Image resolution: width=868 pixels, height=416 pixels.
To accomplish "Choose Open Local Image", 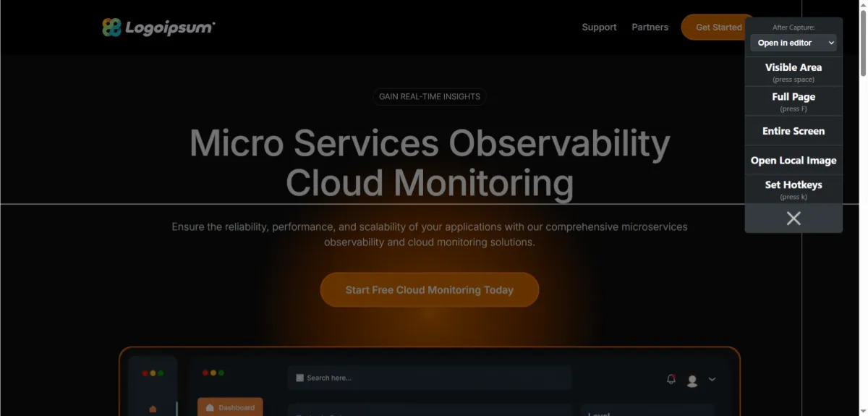I will (x=793, y=161).
